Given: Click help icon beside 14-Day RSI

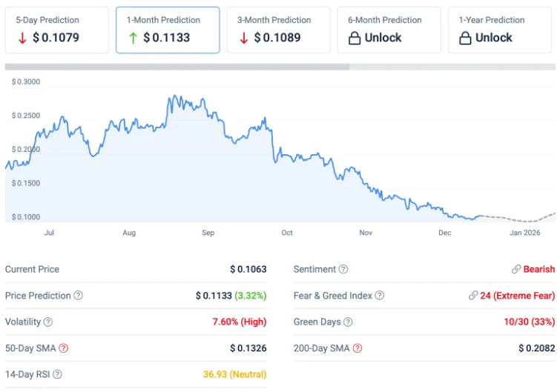Looking at the screenshot, I should [58, 375].
